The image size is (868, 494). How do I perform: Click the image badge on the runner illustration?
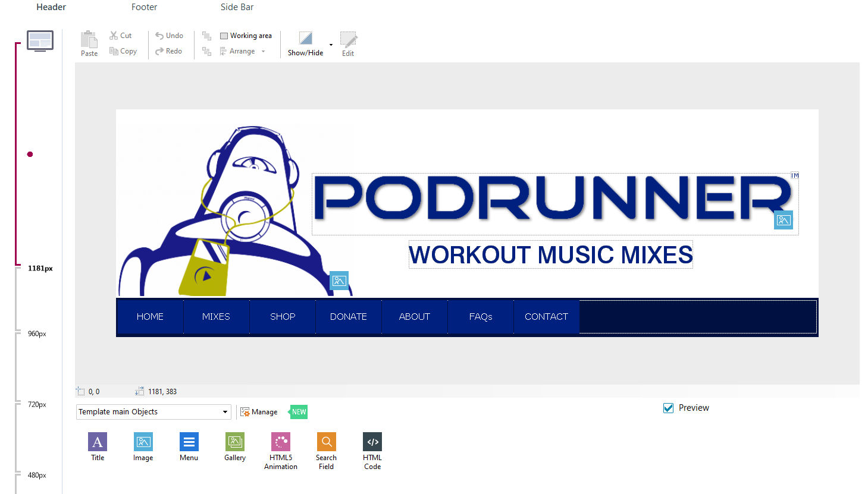tap(339, 281)
